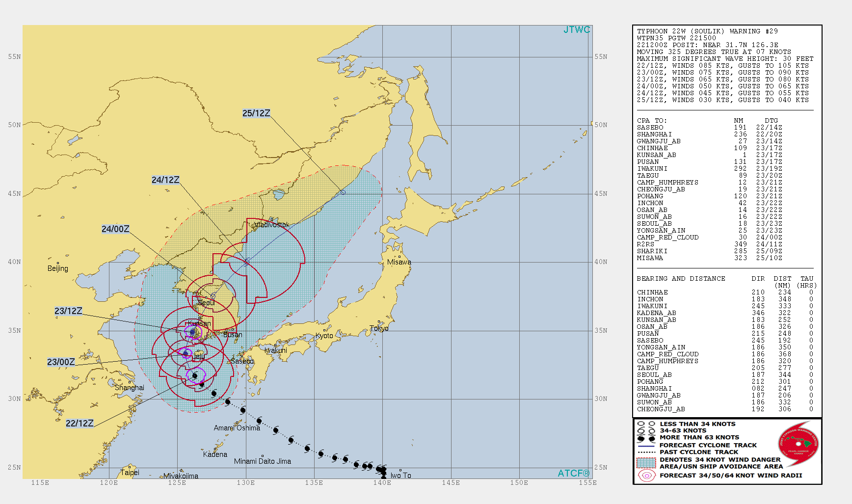Click the 34 knot wind danger area swatch

point(646,463)
